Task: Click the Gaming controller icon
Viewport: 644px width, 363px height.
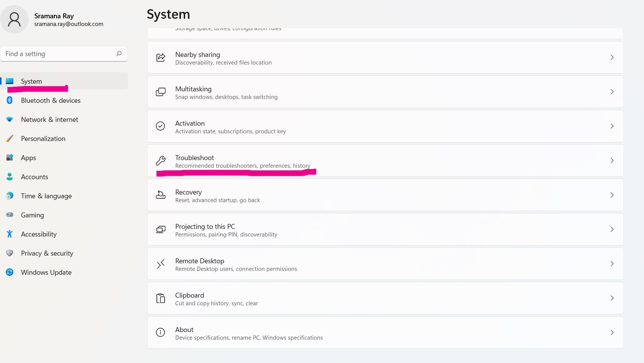Action: [10, 215]
